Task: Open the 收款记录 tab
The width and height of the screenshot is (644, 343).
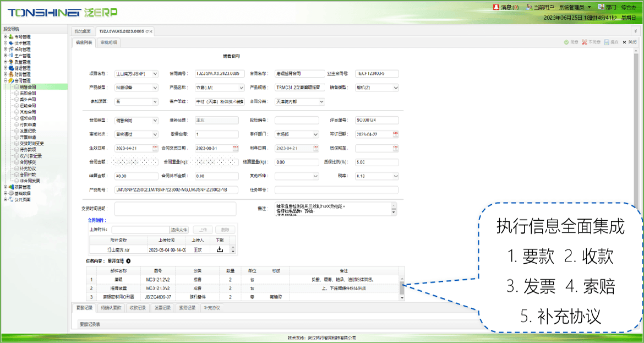Action: (x=137, y=308)
